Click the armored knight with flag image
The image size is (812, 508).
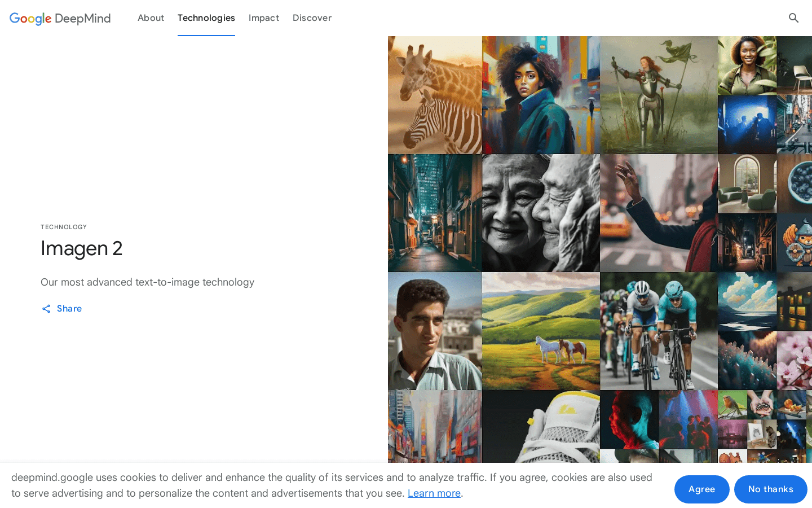(x=659, y=95)
